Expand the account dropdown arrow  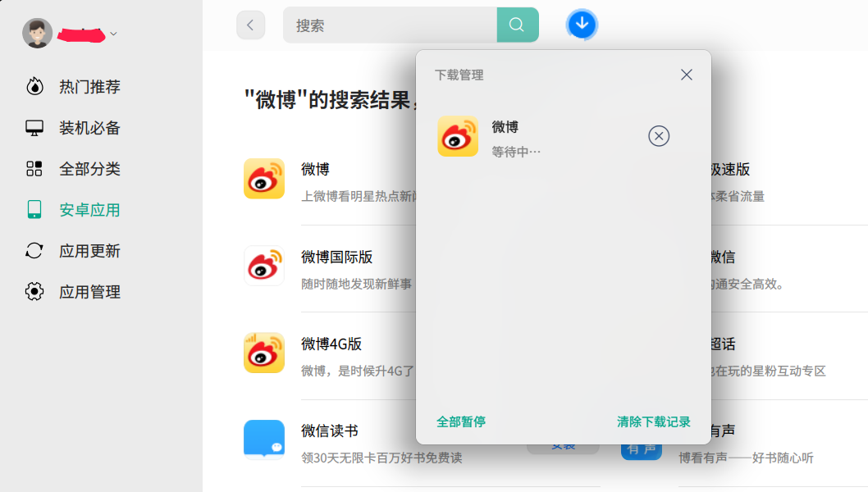(113, 34)
